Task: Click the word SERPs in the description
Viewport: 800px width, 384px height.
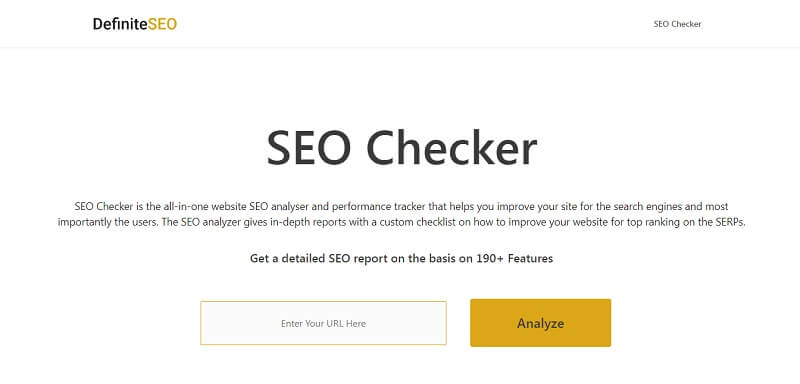Action: click(x=730, y=223)
